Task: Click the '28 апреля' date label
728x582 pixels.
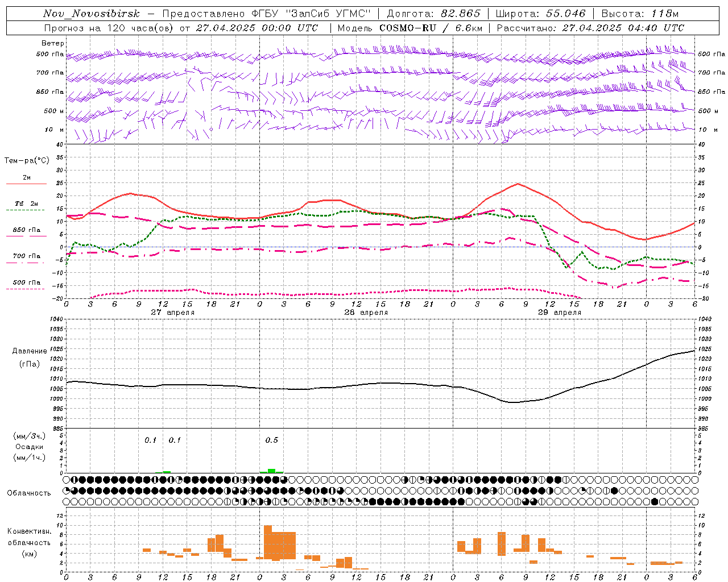Action: tap(366, 313)
